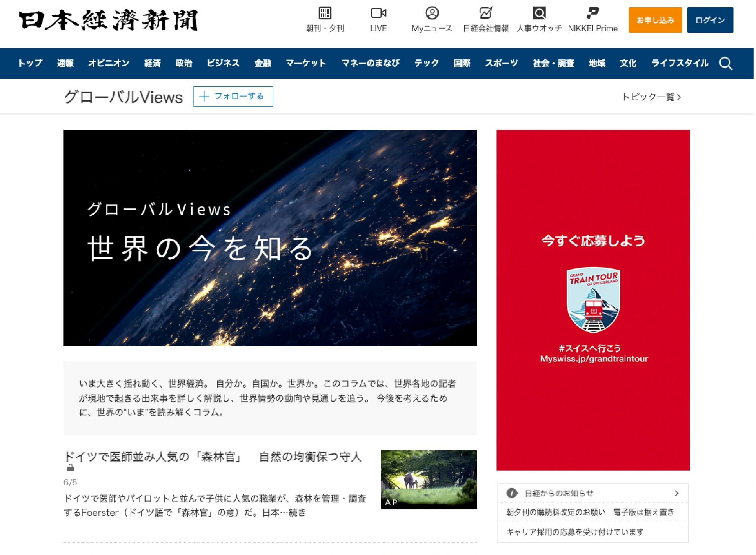Open the 日経会社情報 chart icon

[486, 13]
